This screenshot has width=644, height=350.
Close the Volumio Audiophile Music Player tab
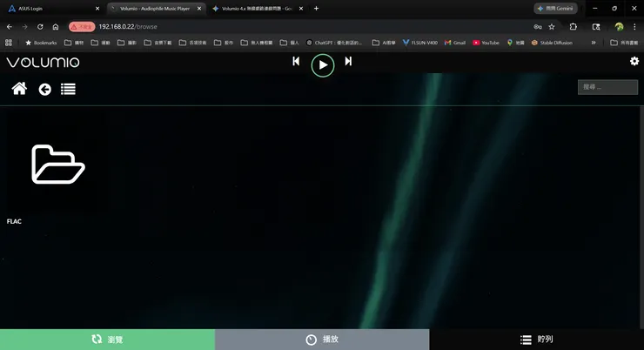coord(199,8)
